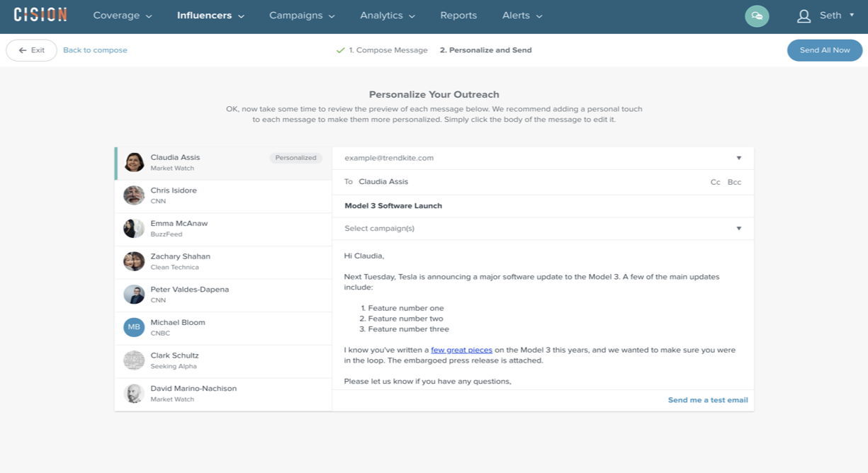Click Claudia Assis's avatar photo

tap(134, 162)
